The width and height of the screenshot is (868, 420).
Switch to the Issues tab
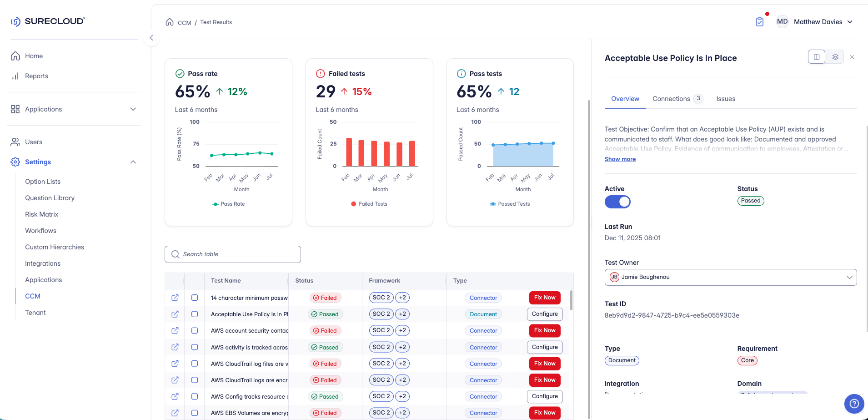click(726, 99)
